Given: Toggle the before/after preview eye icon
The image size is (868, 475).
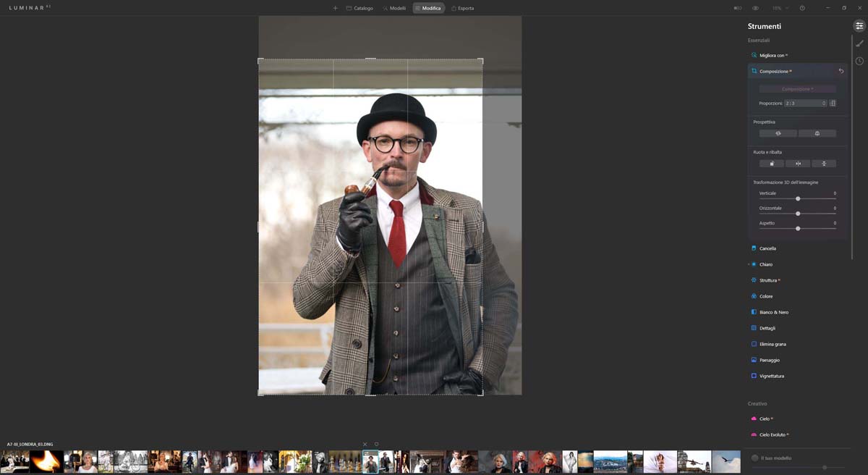Looking at the screenshot, I should pyautogui.click(x=755, y=8).
